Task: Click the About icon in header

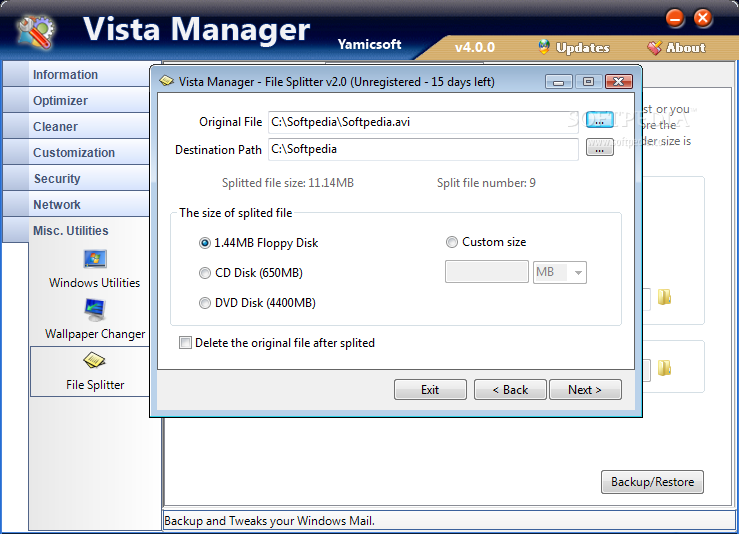Action: 654,47
